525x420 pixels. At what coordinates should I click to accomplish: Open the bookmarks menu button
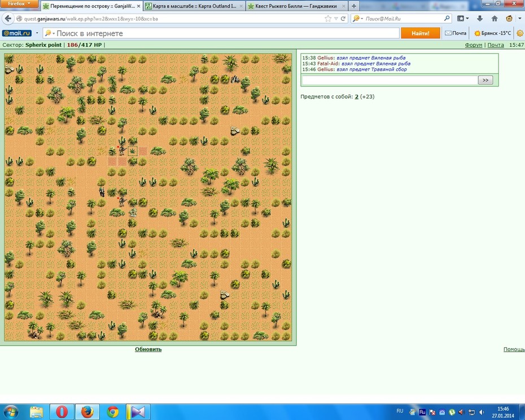coord(461,19)
